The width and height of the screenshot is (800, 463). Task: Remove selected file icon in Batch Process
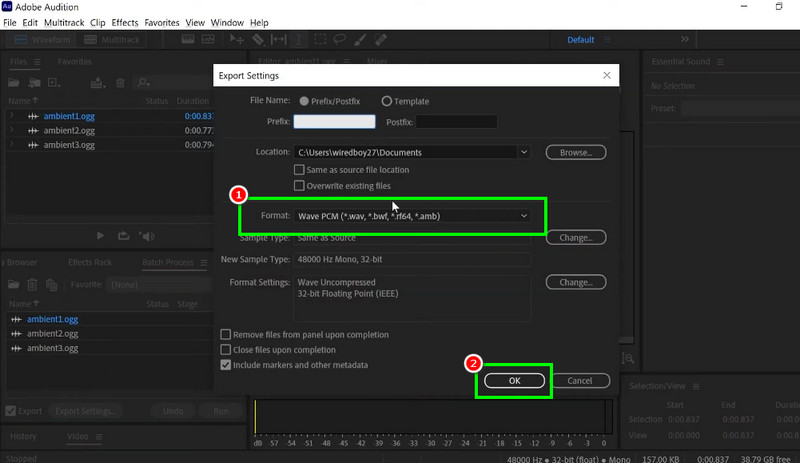pos(32,284)
